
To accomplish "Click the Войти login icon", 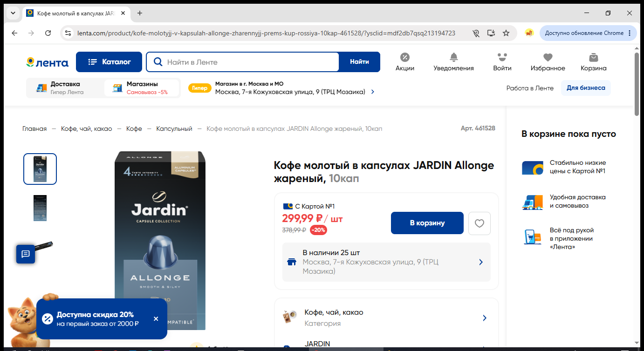I will tap(502, 62).
